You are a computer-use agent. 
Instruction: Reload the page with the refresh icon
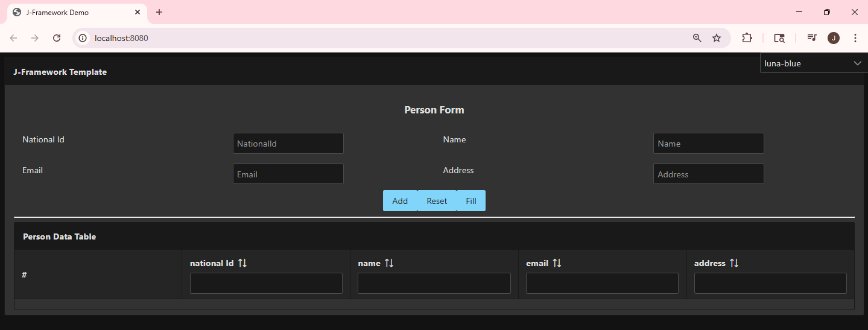[x=57, y=38]
